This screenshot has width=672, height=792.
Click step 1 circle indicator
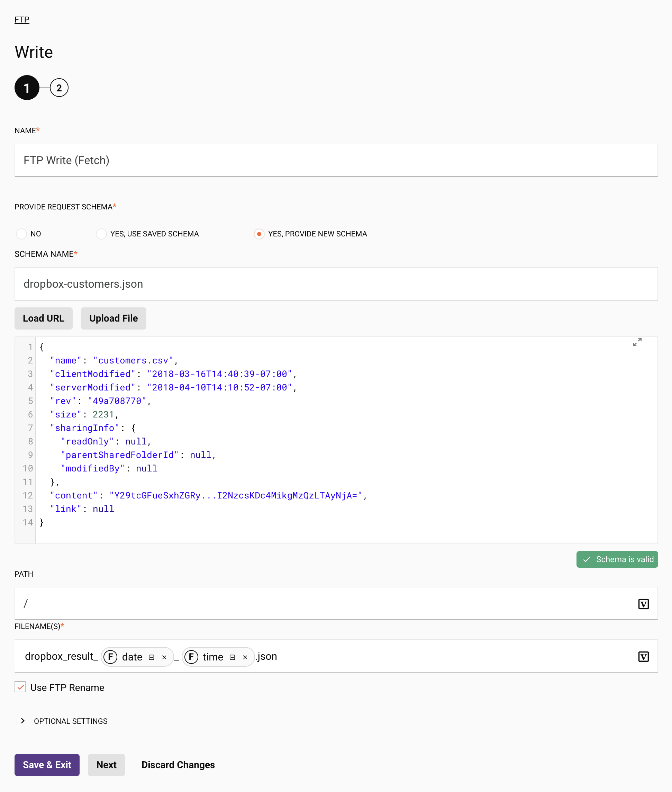click(x=27, y=88)
